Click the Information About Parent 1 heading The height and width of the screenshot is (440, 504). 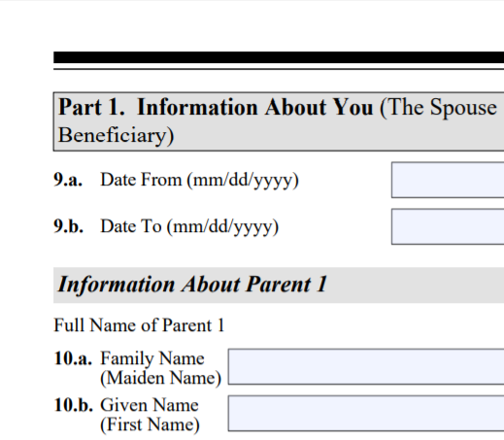pyautogui.click(x=192, y=285)
